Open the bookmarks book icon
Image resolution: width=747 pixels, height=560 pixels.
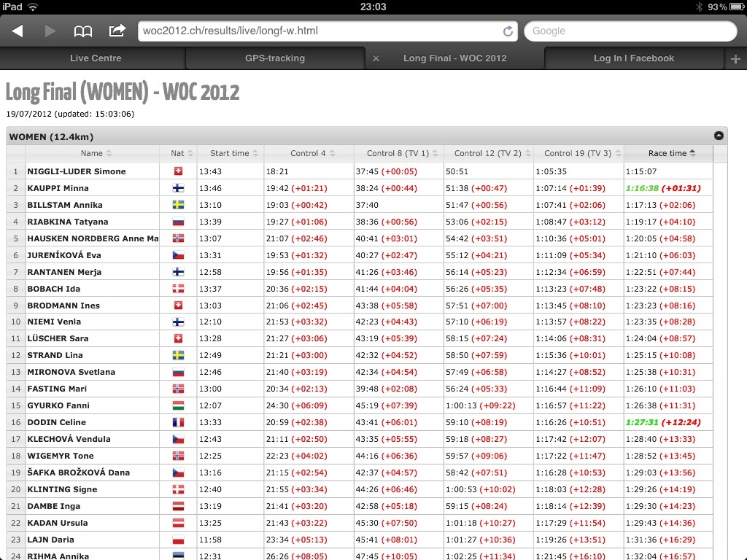(83, 31)
